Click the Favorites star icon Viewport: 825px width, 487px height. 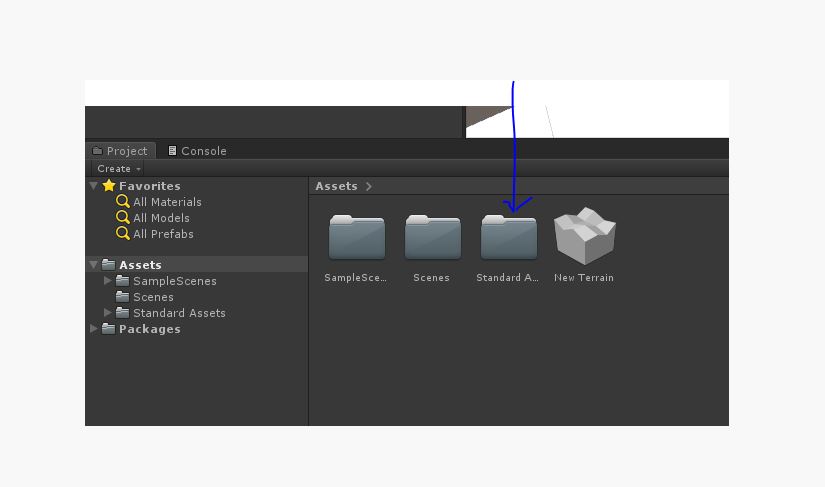109,186
